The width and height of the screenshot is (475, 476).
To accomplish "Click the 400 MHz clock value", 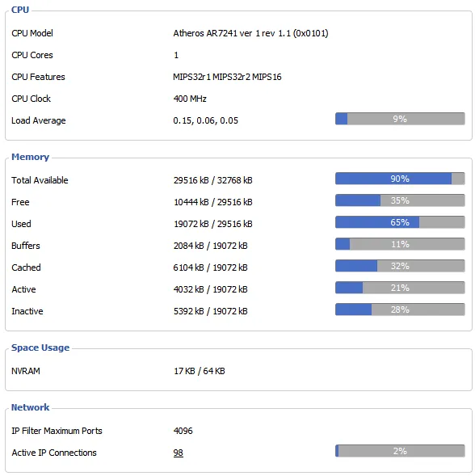I will tap(190, 99).
